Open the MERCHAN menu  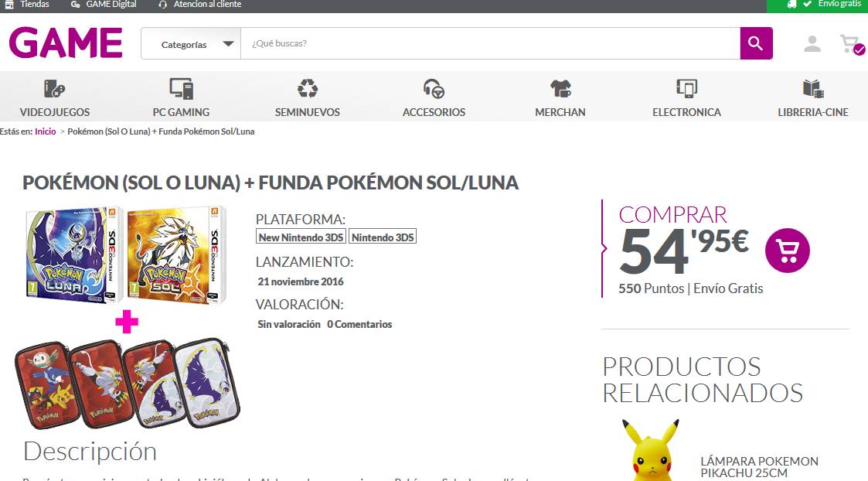[560, 112]
